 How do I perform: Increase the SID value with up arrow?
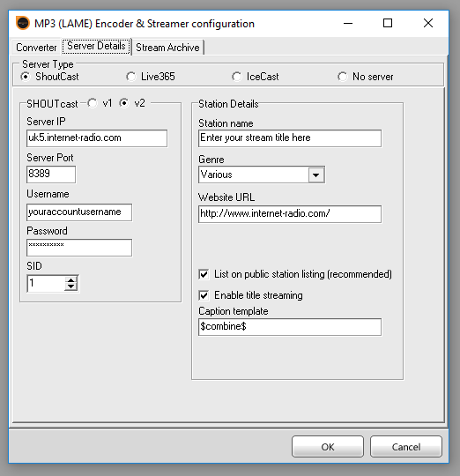(71, 280)
